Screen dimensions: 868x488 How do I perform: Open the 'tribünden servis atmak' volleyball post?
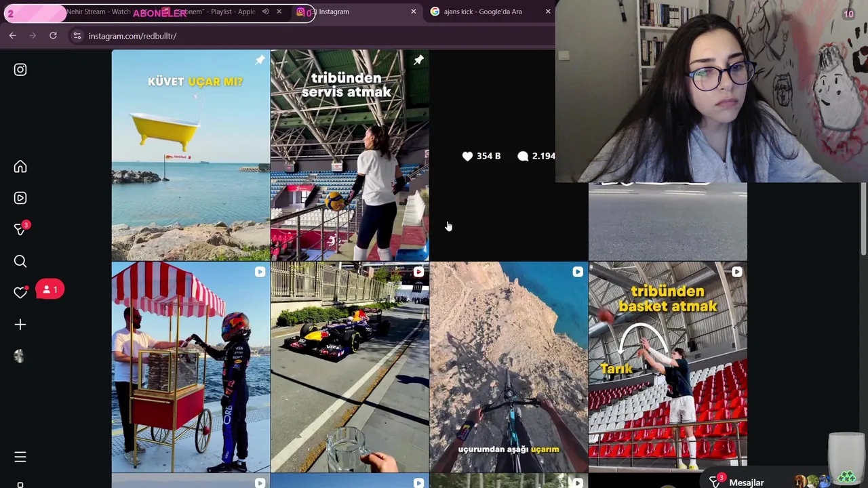(x=350, y=155)
